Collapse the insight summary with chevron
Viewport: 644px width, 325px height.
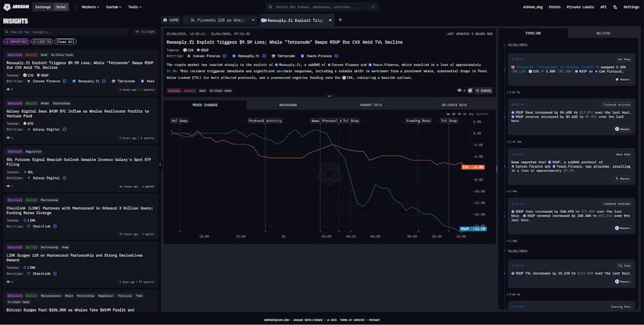(329, 96)
